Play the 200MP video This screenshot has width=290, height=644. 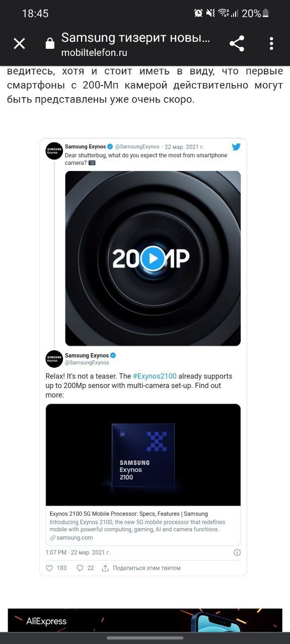point(153,259)
